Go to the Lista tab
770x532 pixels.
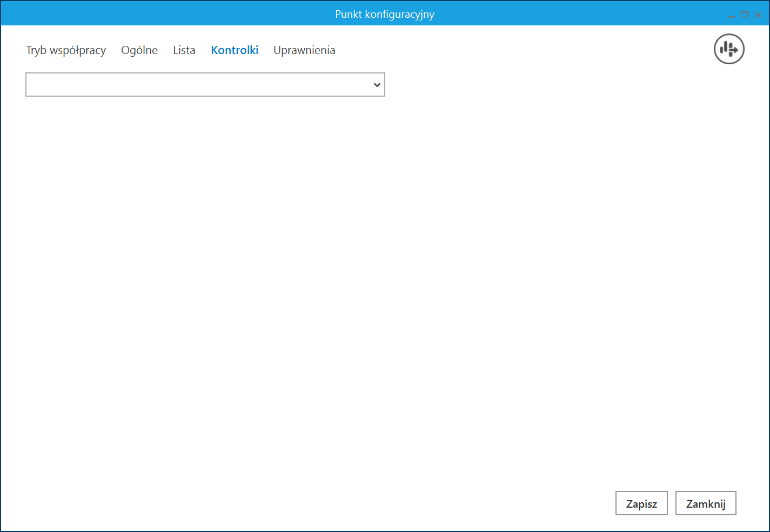184,50
